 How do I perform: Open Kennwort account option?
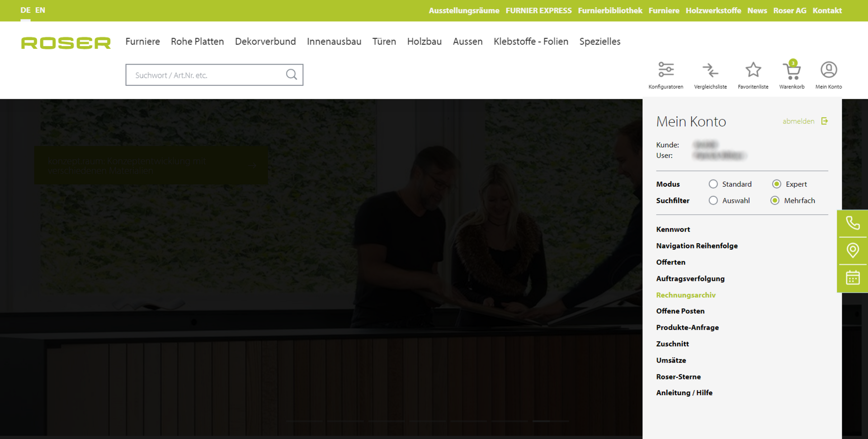coord(673,229)
